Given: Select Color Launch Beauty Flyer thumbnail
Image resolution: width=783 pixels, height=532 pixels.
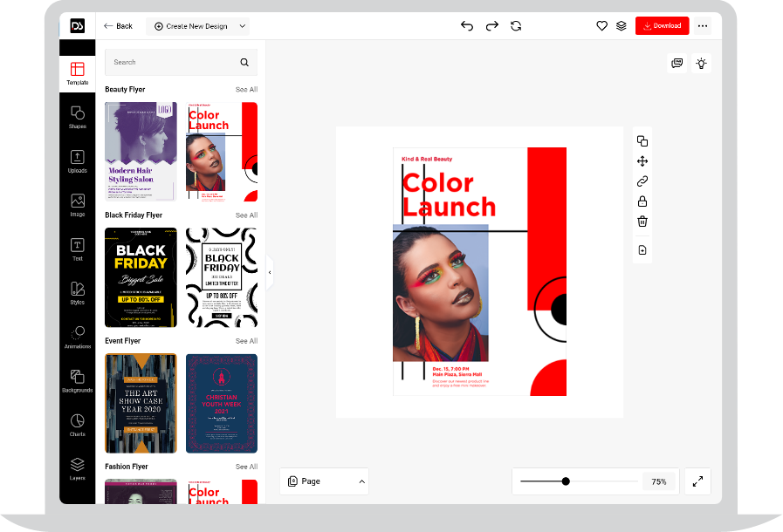Looking at the screenshot, I should pos(222,152).
